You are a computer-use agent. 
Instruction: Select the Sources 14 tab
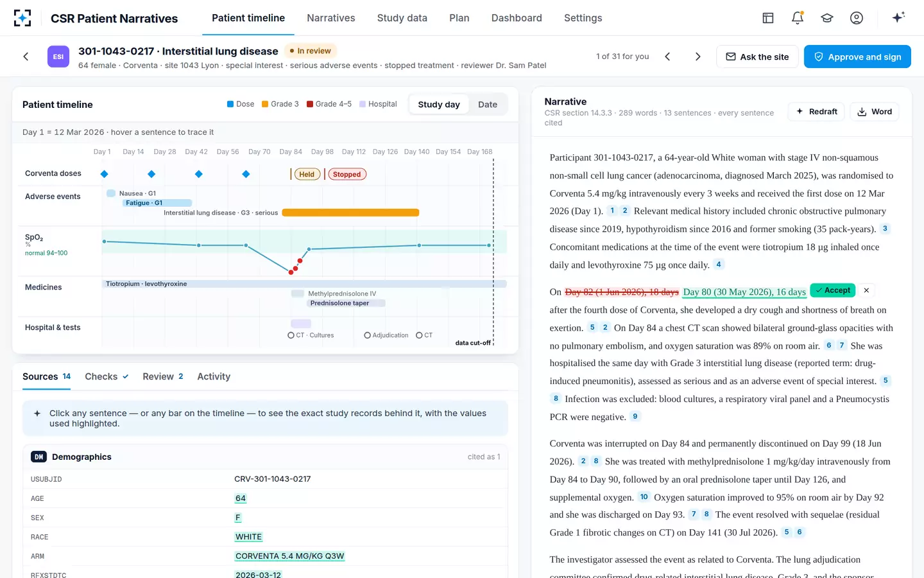[47, 377]
